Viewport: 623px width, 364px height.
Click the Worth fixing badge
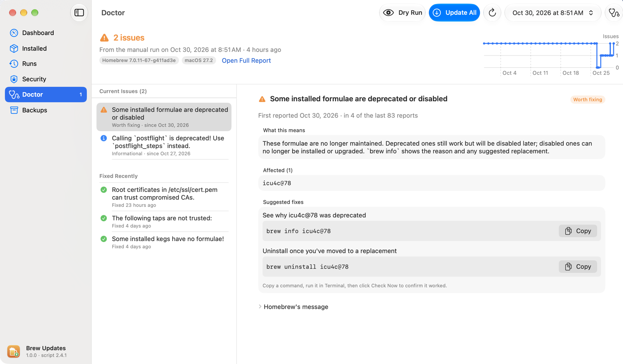click(x=588, y=100)
